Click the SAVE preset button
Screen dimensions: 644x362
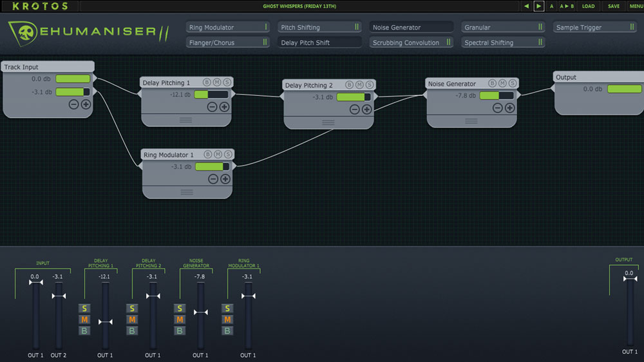614,6
